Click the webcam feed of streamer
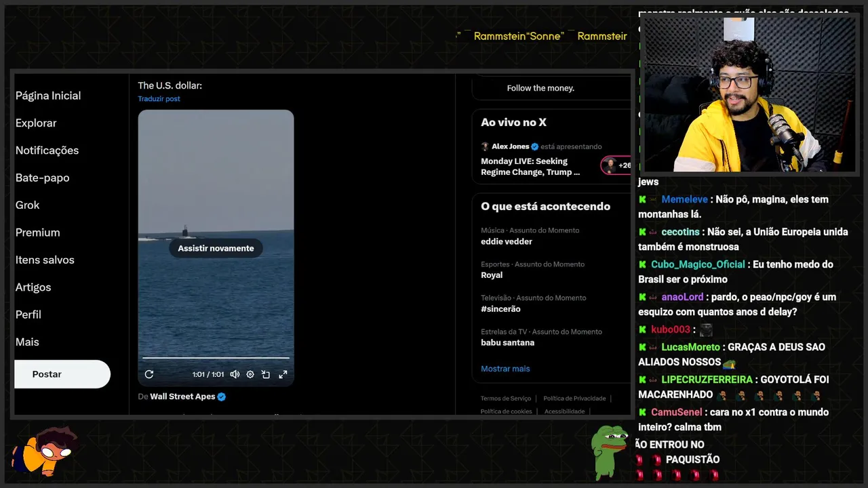This screenshot has width=868, height=488. [750, 95]
